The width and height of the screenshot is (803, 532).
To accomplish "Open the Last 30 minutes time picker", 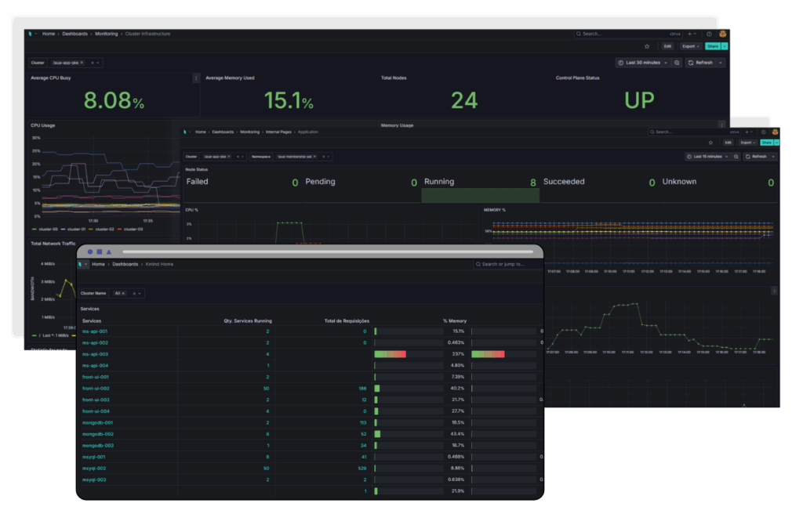I will tap(642, 63).
